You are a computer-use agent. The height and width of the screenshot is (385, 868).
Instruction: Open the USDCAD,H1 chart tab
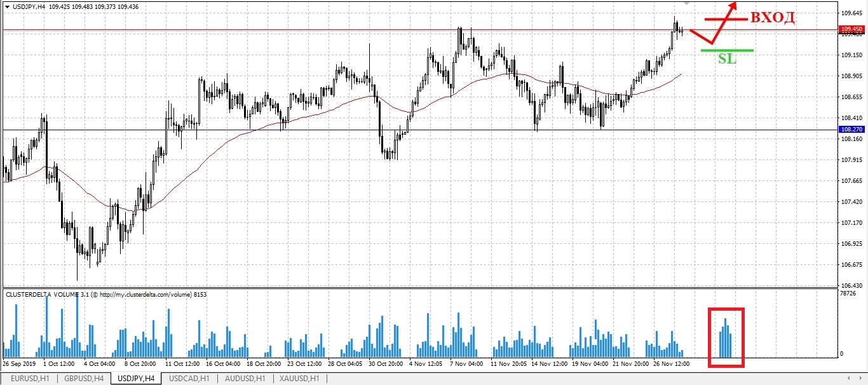click(189, 379)
